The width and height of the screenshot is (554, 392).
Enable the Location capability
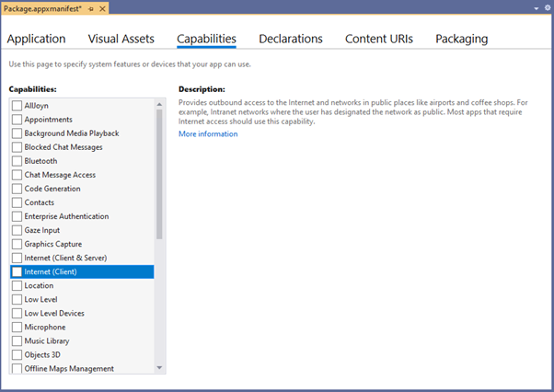click(x=17, y=285)
